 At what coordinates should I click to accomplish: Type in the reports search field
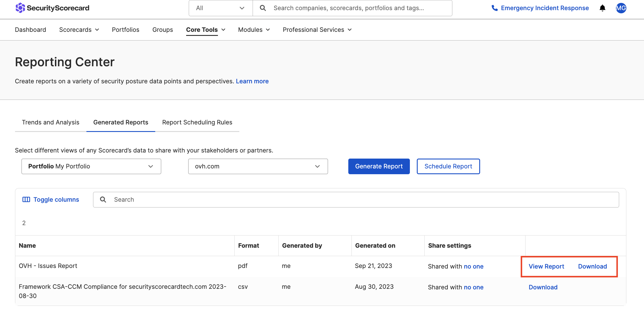point(202,199)
